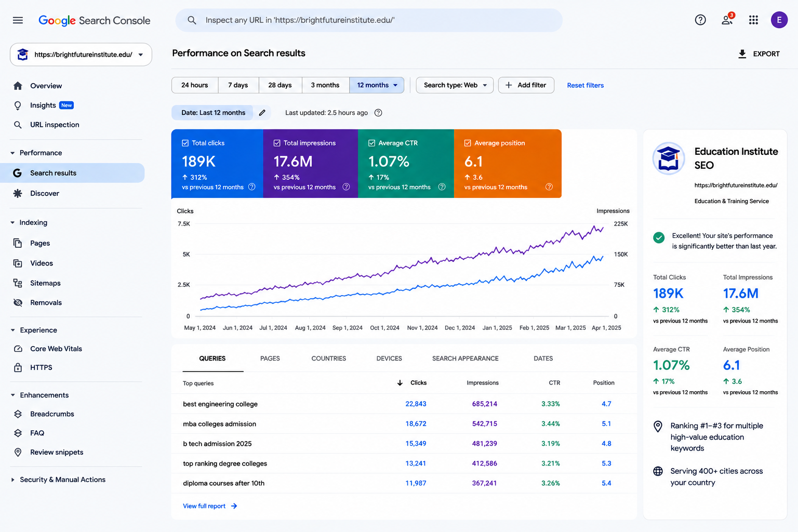This screenshot has height=532, width=798.
Task: Open users and notifications icon with badge
Action: pos(727,20)
